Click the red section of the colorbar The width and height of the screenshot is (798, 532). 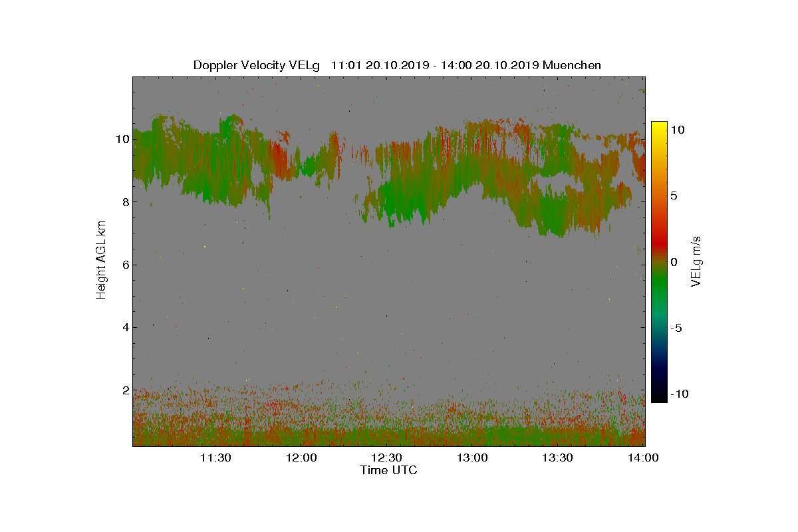pyautogui.click(x=659, y=243)
